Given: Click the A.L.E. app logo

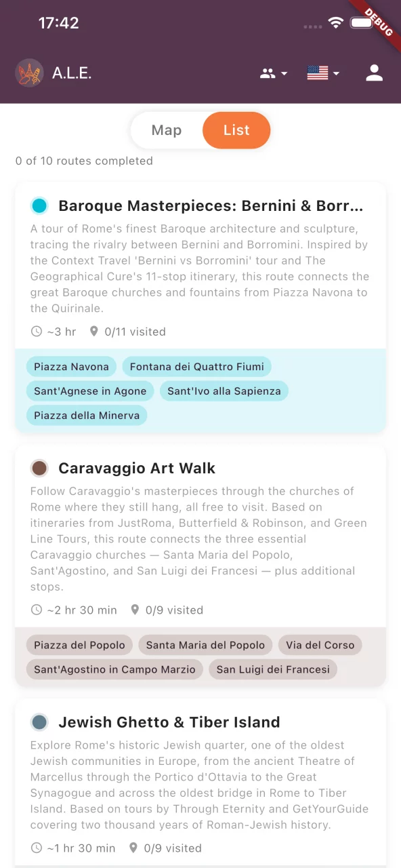Looking at the screenshot, I should 29,73.
